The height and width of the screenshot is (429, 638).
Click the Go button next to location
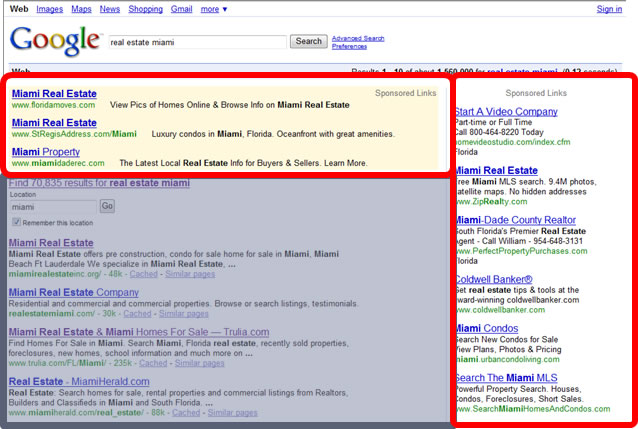point(107,206)
